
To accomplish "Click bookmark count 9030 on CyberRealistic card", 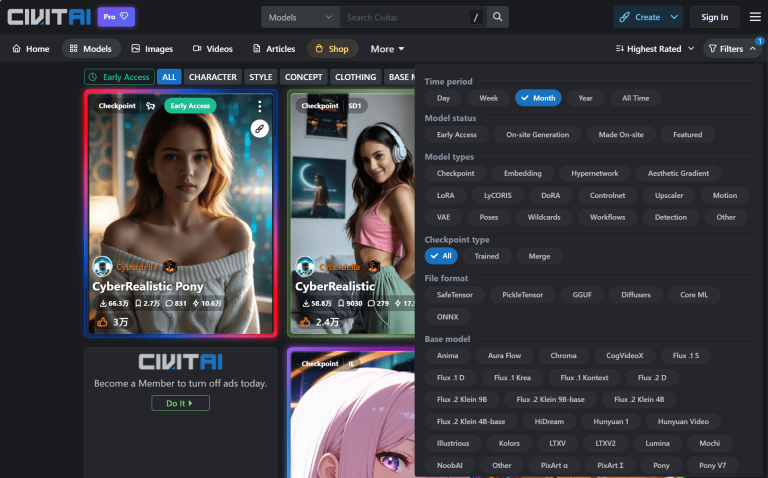I will click(350, 303).
